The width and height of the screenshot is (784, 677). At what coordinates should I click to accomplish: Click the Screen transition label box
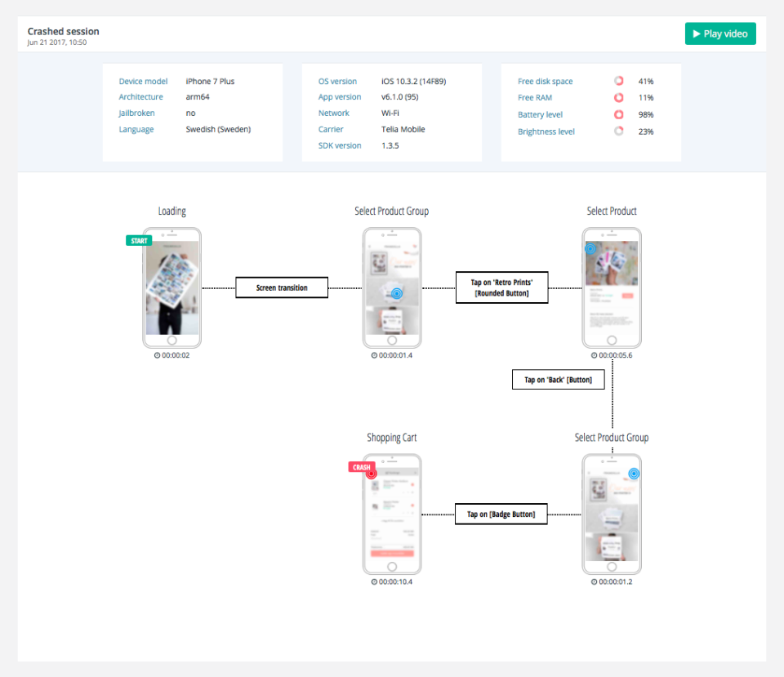point(281,287)
